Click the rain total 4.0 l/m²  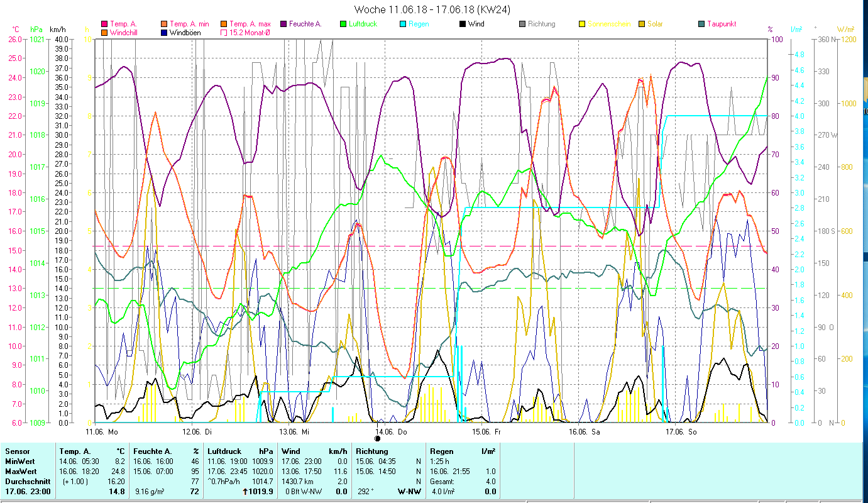(x=442, y=492)
